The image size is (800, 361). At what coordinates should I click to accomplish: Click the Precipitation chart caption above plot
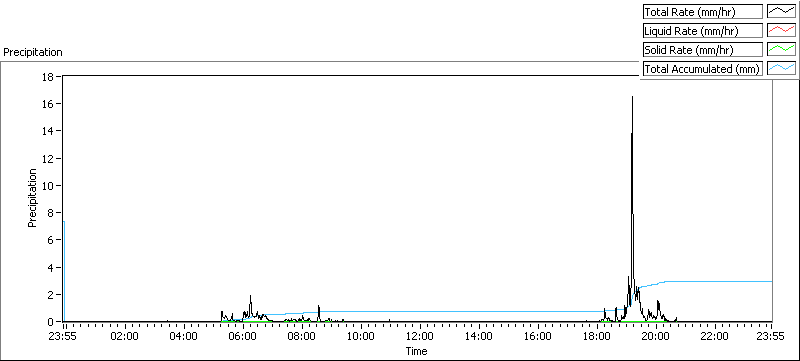coord(33,52)
